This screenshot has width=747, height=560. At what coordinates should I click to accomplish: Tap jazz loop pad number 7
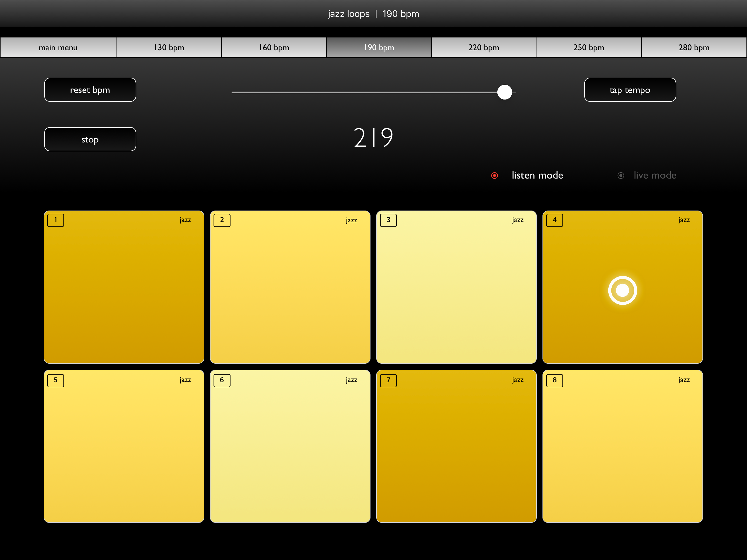[x=456, y=446]
